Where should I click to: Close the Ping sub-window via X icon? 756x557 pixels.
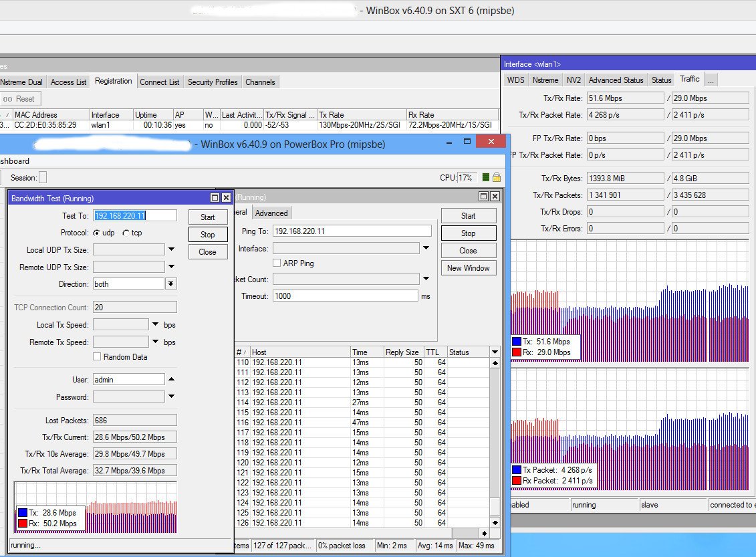[x=495, y=197]
